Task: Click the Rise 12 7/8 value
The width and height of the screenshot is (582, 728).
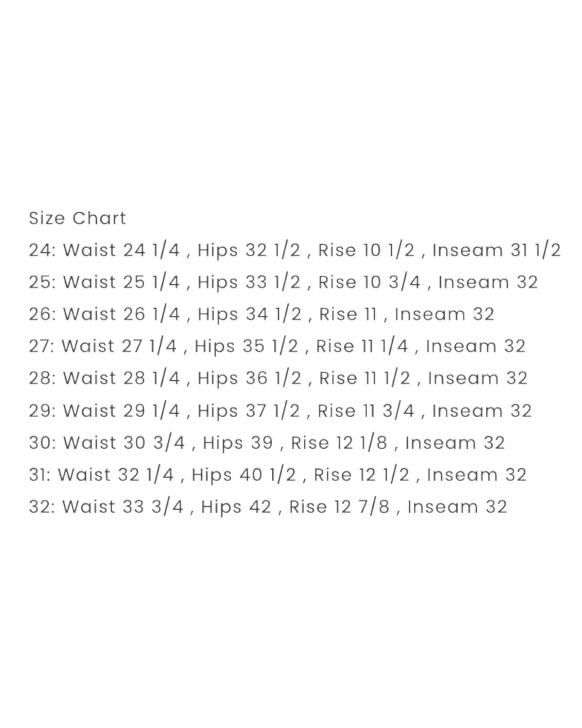Action: coord(339,507)
